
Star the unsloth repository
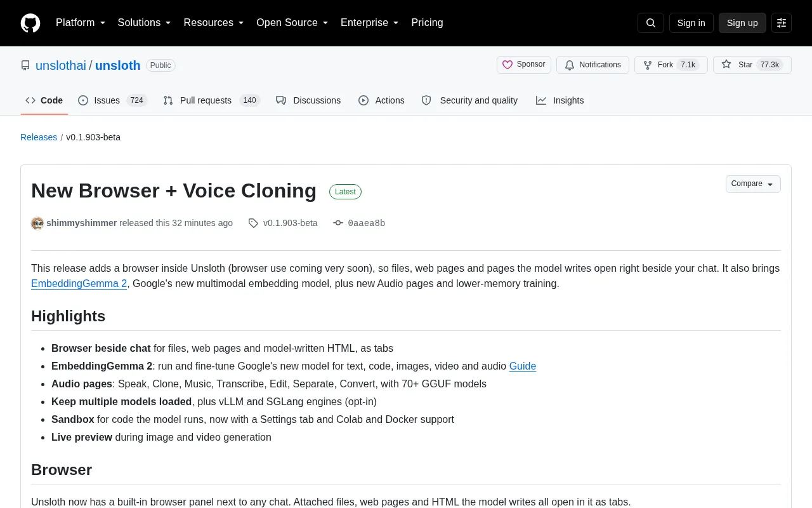pyautogui.click(x=752, y=65)
